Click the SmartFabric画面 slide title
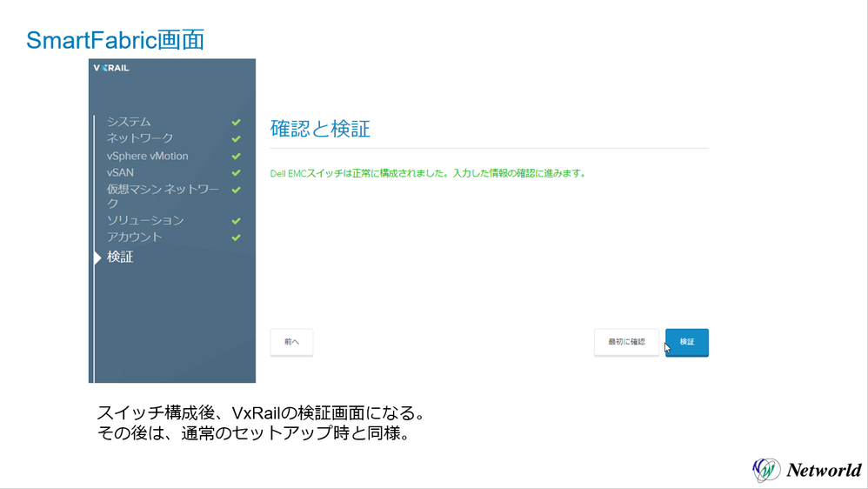 [x=115, y=40]
